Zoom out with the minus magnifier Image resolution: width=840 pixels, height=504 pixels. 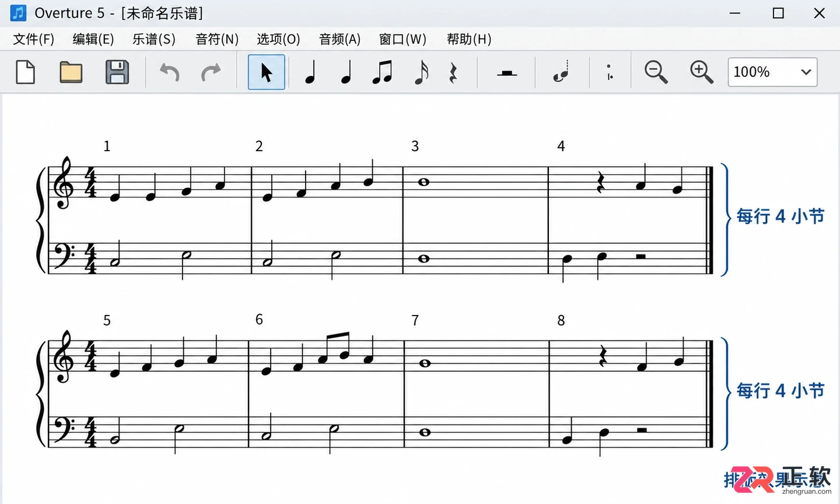[x=656, y=72]
